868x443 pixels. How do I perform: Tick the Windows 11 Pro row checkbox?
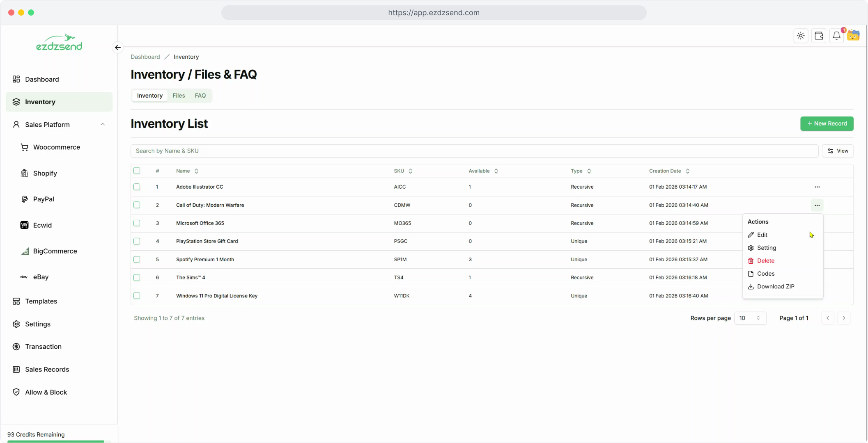point(137,296)
